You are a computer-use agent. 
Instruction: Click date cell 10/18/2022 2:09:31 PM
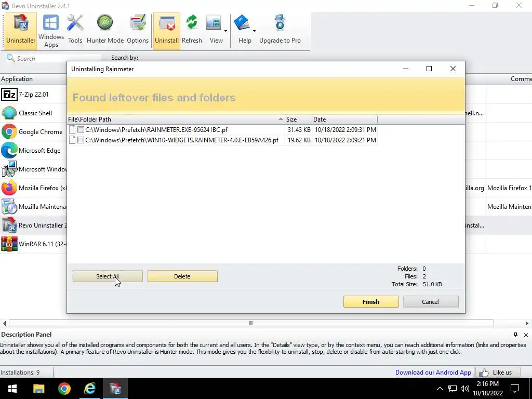tap(345, 129)
